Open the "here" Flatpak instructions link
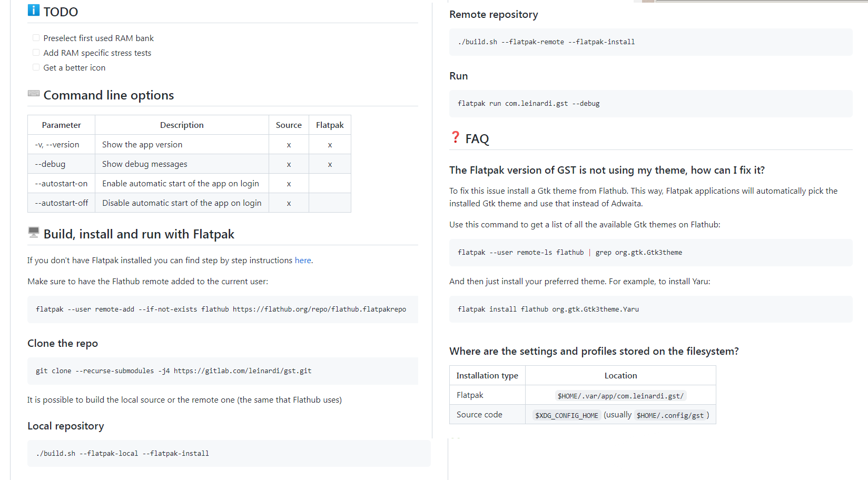This screenshot has height=480, width=868. pos(303,261)
